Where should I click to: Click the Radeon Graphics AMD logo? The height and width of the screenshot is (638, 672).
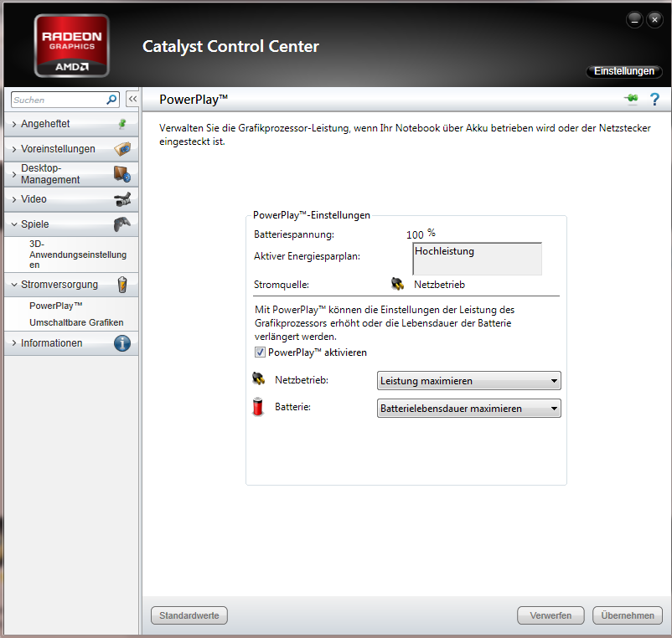pyautogui.click(x=71, y=46)
